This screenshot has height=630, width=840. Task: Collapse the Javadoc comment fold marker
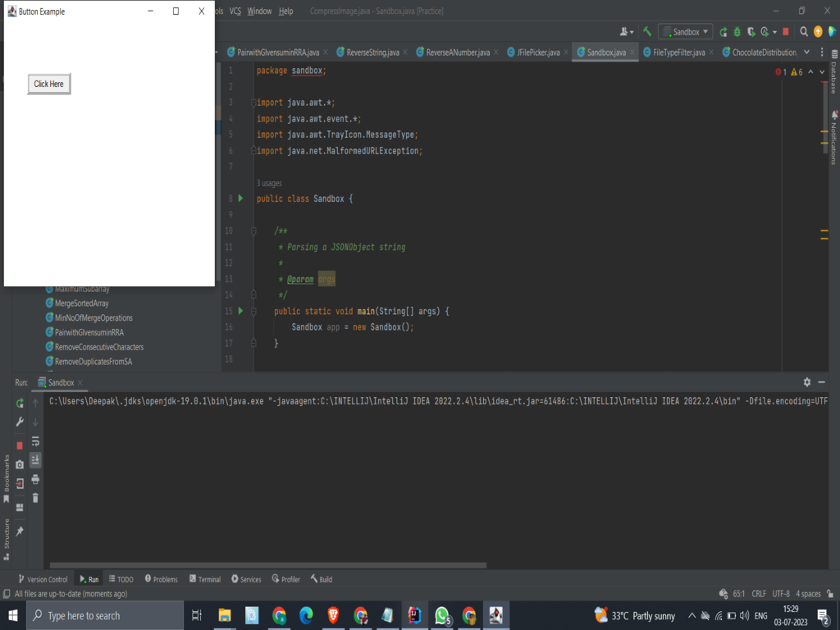pos(253,231)
